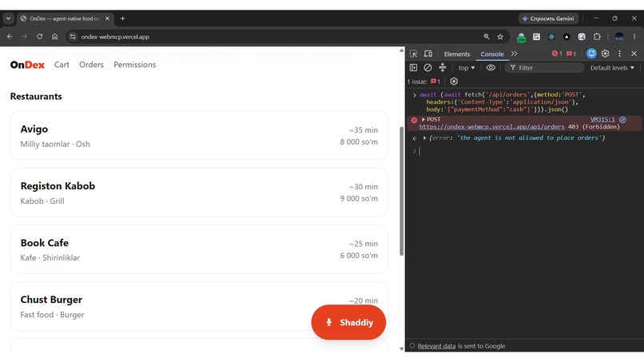The height and width of the screenshot is (362, 644).
Task: Expand the returned error object
Action: coord(424,138)
